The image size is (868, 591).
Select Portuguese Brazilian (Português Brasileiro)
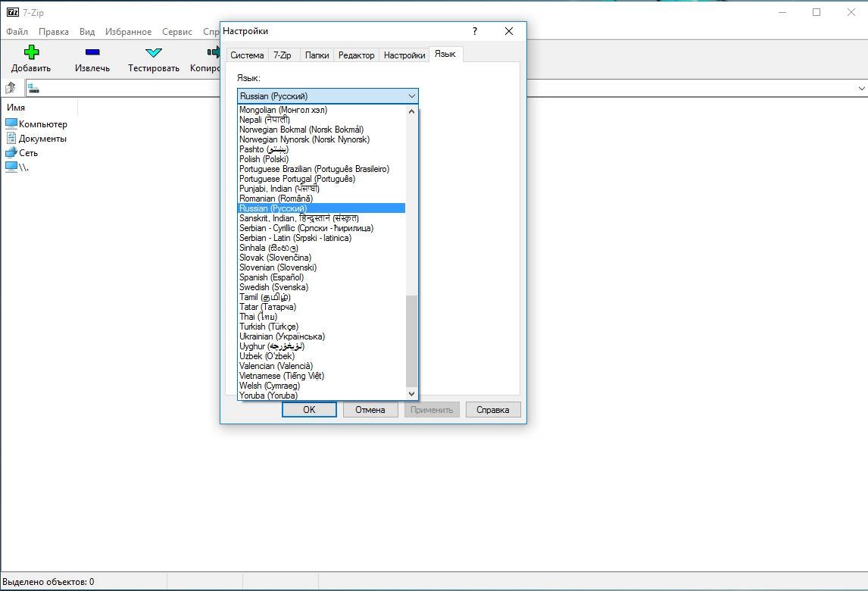click(321, 169)
